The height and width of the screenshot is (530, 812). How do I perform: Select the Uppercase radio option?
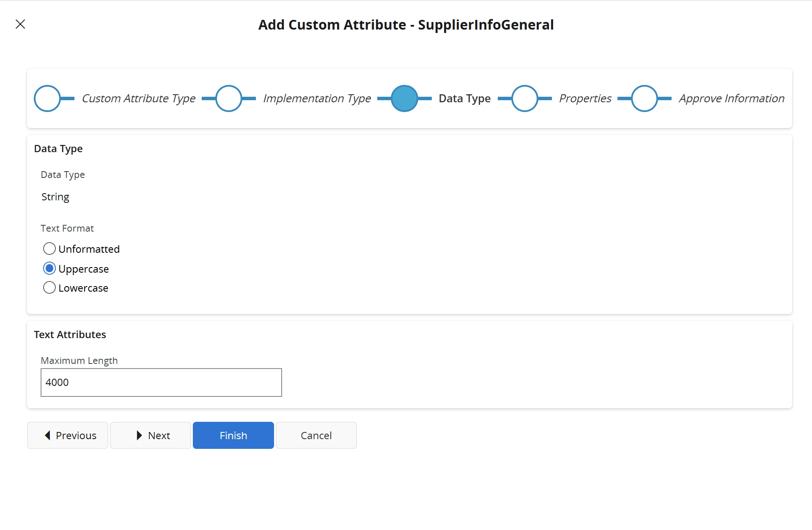tap(49, 268)
